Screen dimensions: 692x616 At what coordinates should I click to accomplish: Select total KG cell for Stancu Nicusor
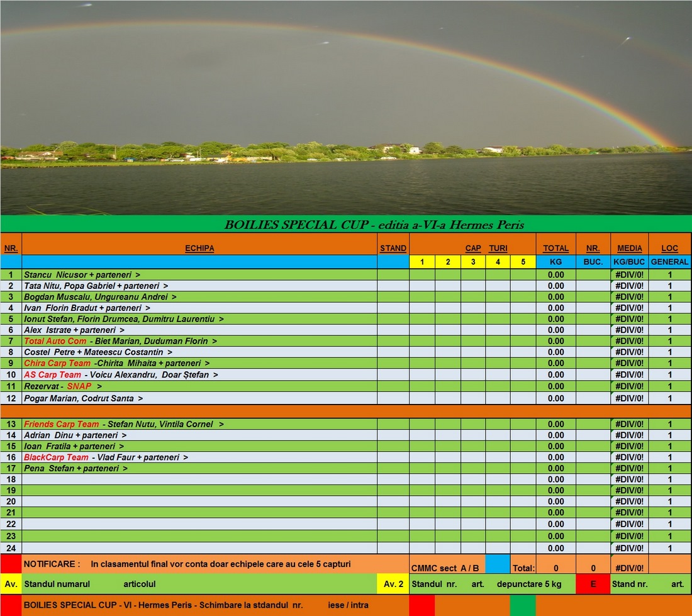(x=555, y=275)
